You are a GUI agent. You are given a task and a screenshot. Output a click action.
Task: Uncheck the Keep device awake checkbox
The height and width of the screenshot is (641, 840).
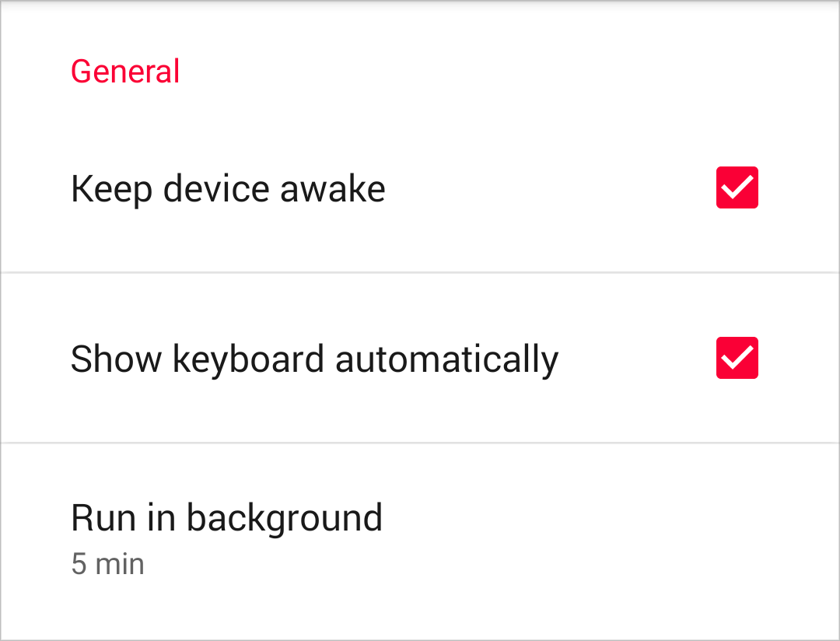[x=737, y=187]
